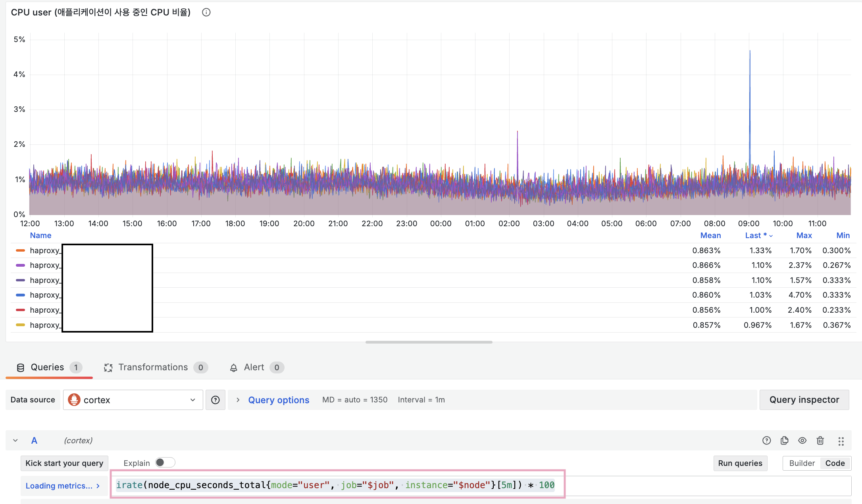
Task: Open the cortex data source dropdown
Action: coord(133,400)
